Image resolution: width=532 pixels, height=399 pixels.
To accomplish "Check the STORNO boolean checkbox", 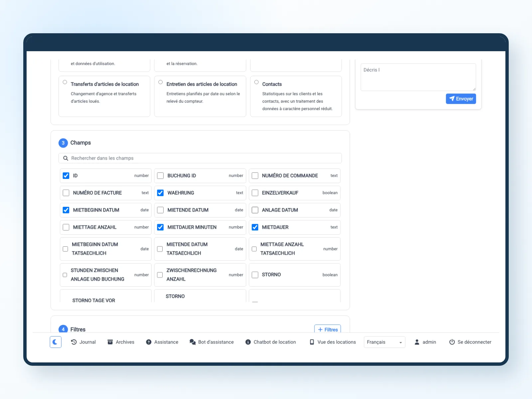I will [x=255, y=275].
